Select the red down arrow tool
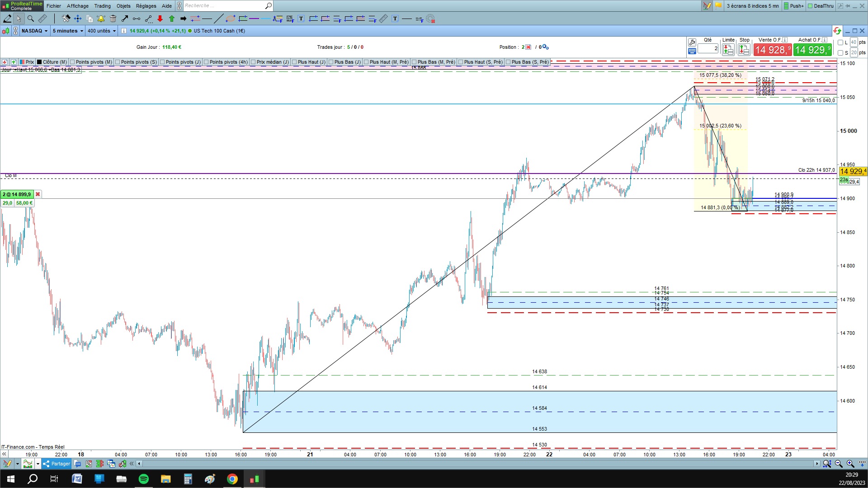The width and height of the screenshot is (868, 488). (x=160, y=19)
